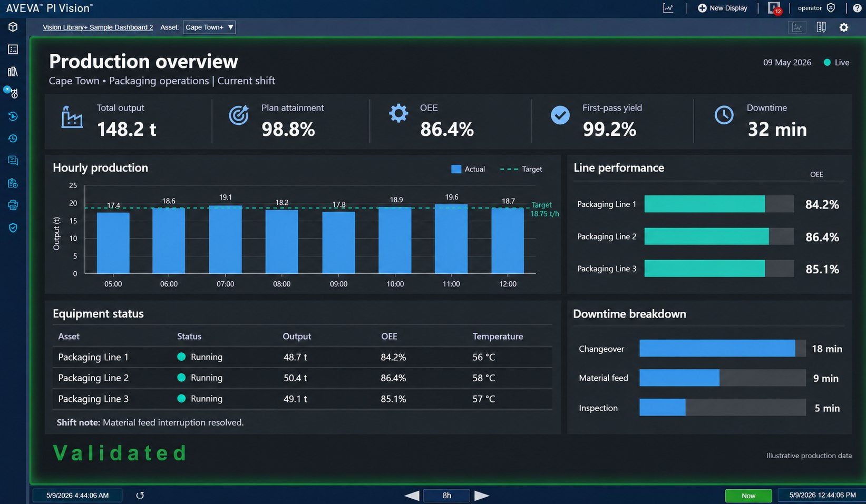Open the sidebar icon directly below the Assets cube
This screenshot has width=866, height=504.
click(13, 50)
